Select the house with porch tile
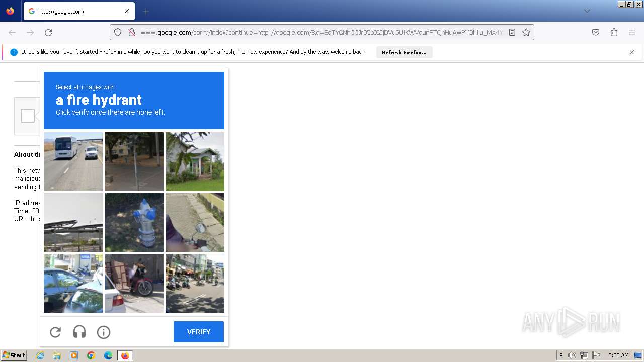This screenshot has width=644, height=362. click(195, 161)
